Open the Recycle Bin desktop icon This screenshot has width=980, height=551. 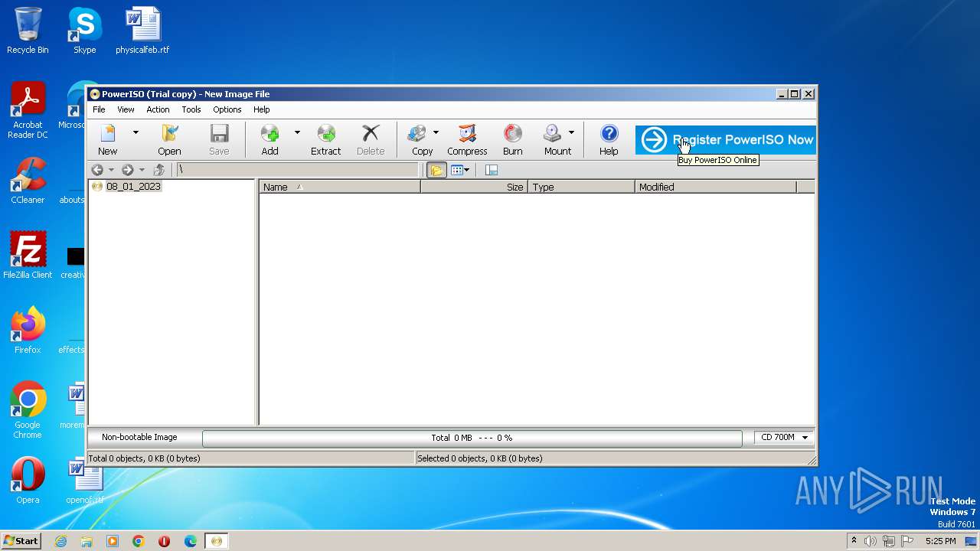28,31
